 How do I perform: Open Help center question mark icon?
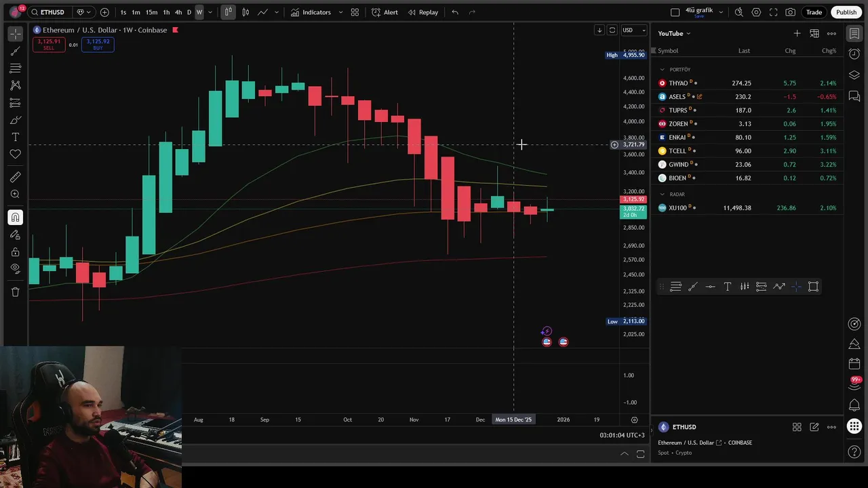click(854, 451)
